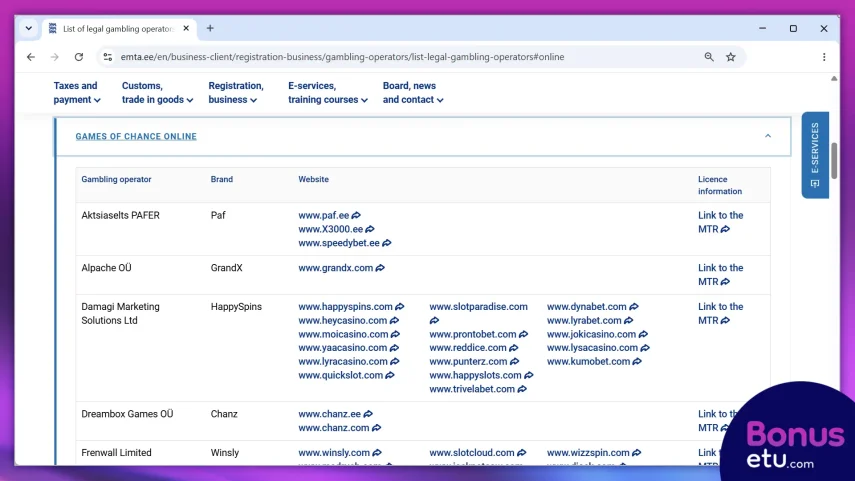The width and height of the screenshot is (855, 481).
Task: Open www.reddice.com link
Action: pyautogui.click(x=468, y=347)
